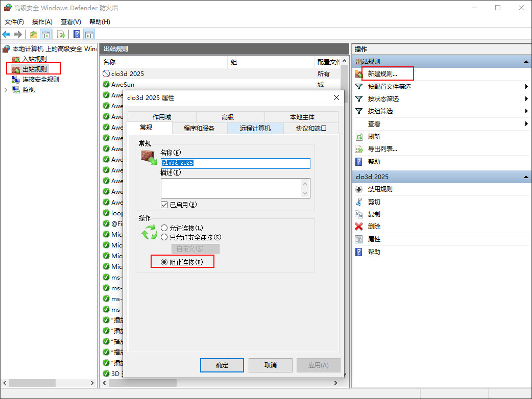Click the firewall app icon in title bar
Viewport: 532px width, 399px height.
8,8
